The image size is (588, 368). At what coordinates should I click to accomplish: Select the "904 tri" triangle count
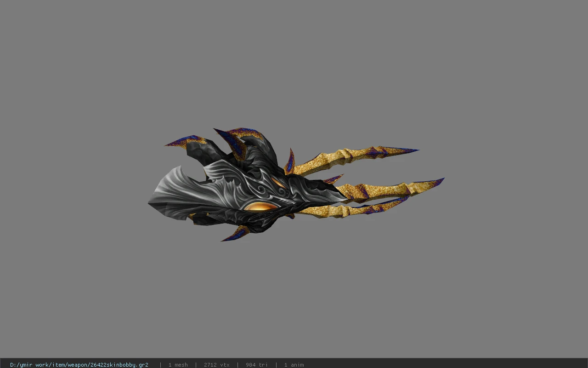257,365
